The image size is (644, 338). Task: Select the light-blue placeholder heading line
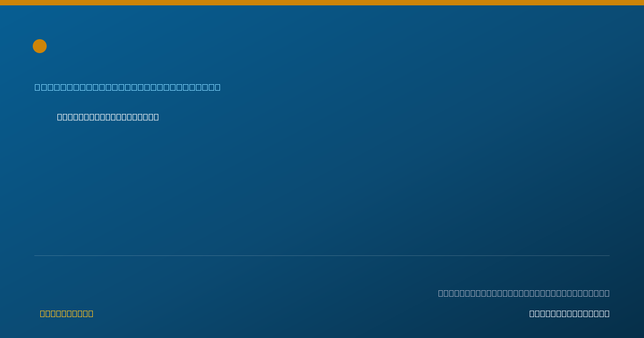coord(128,87)
